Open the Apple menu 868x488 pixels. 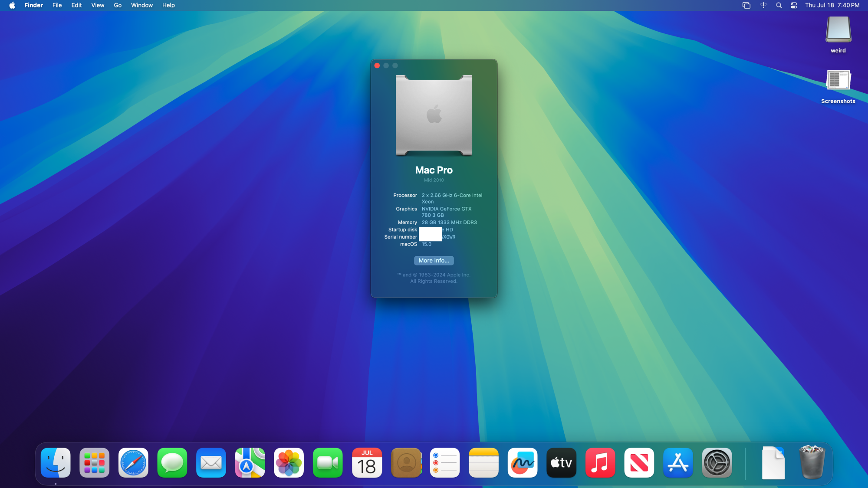[12, 5]
